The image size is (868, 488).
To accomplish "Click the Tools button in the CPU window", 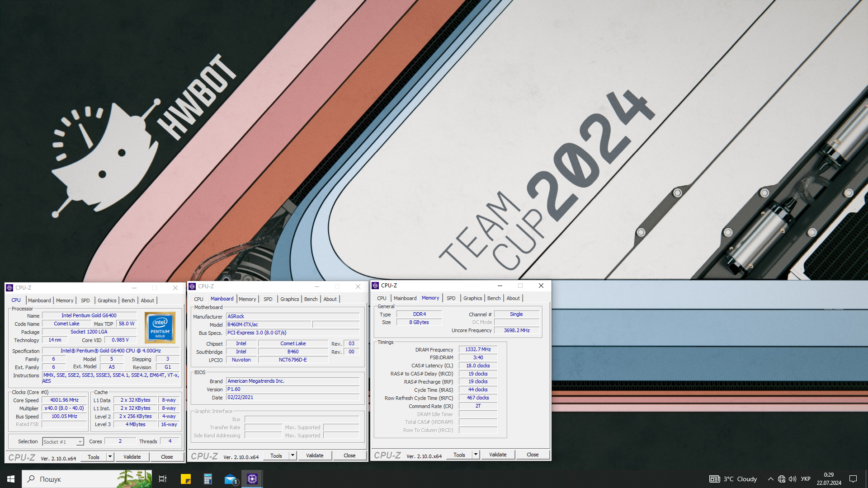I will pos(94,457).
